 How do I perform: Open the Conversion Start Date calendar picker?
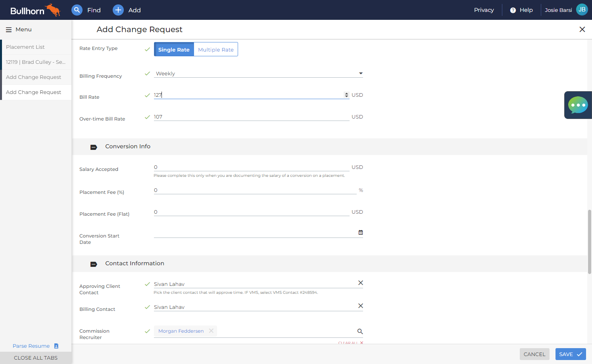pos(361,232)
